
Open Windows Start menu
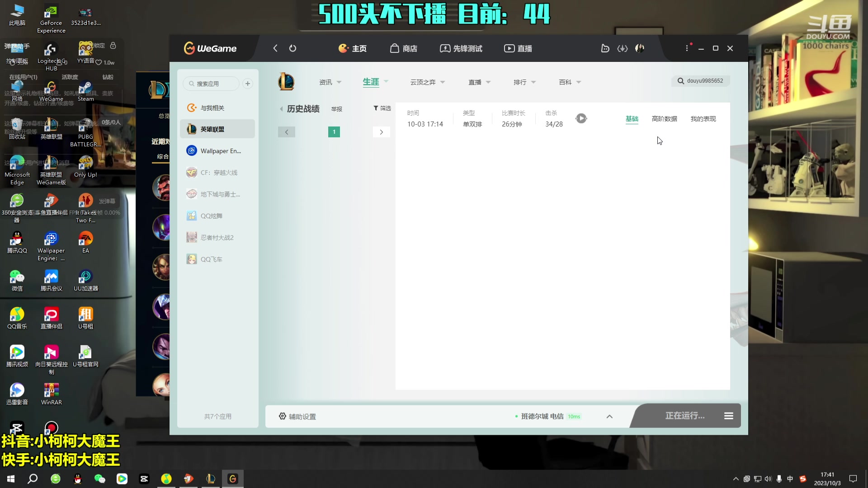click(11, 479)
